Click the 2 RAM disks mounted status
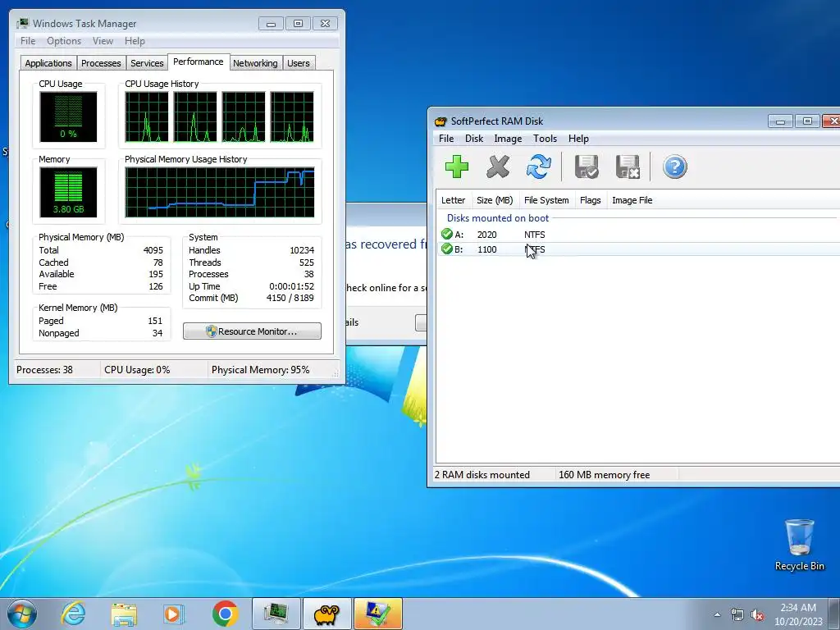Viewport: 840px width, 630px height. 482,475
